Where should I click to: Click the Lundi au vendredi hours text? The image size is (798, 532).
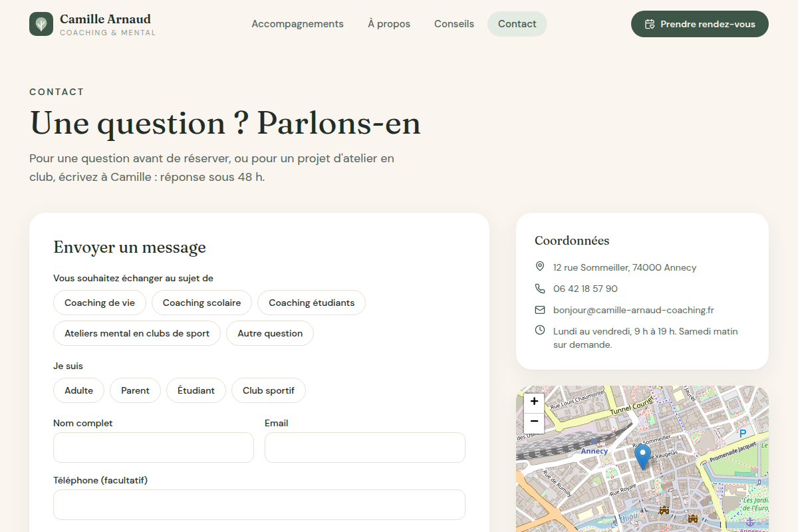click(x=646, y=338)
